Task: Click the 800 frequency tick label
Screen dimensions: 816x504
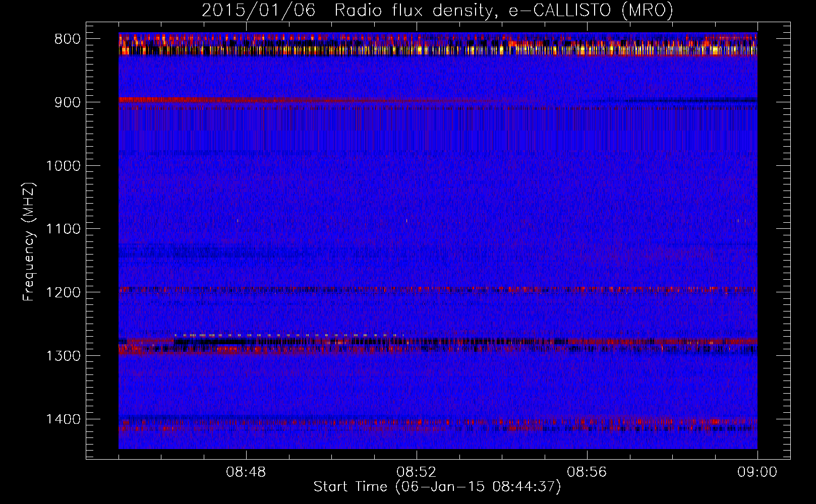Action: point(68,39)
